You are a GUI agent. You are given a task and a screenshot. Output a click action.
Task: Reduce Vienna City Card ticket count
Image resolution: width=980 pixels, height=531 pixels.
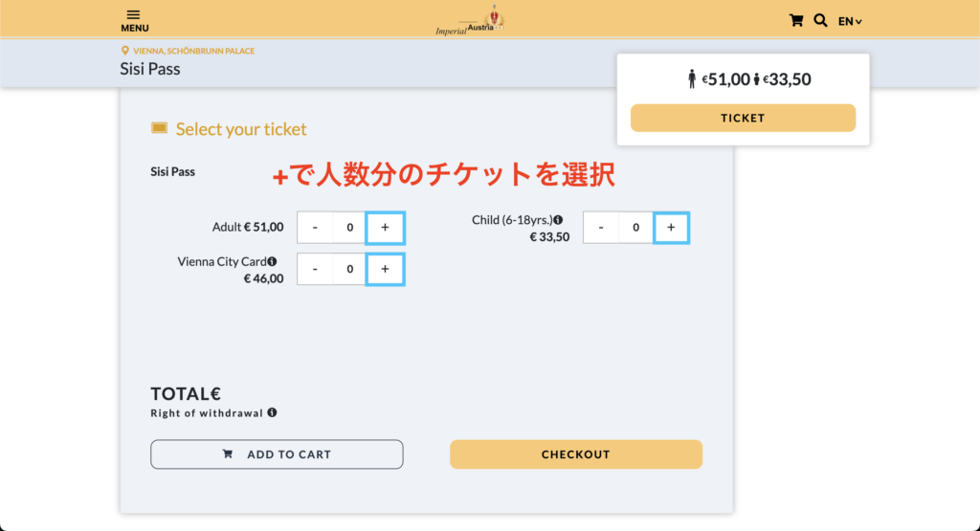(x=315, y=269)
